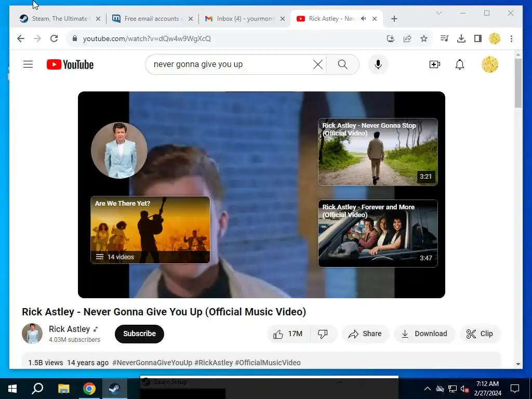
Task: Click the address bar URL
Action: pos(147,38)
